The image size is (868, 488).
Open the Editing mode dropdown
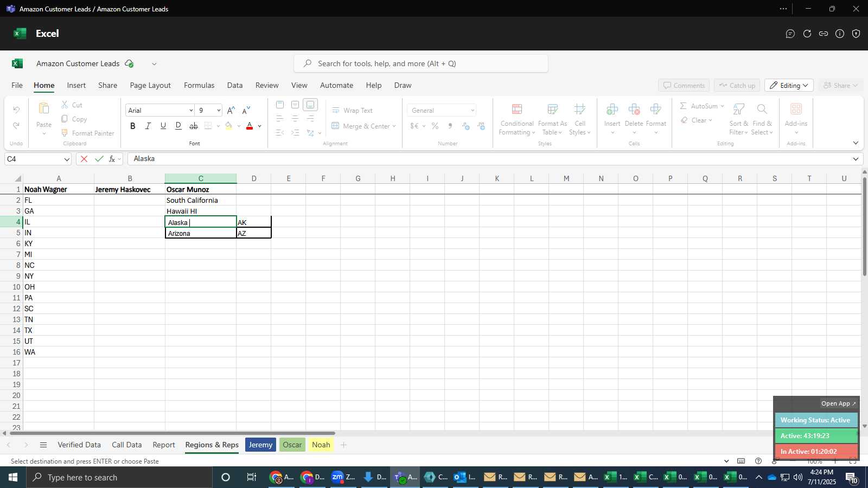(x=789, y=85)
